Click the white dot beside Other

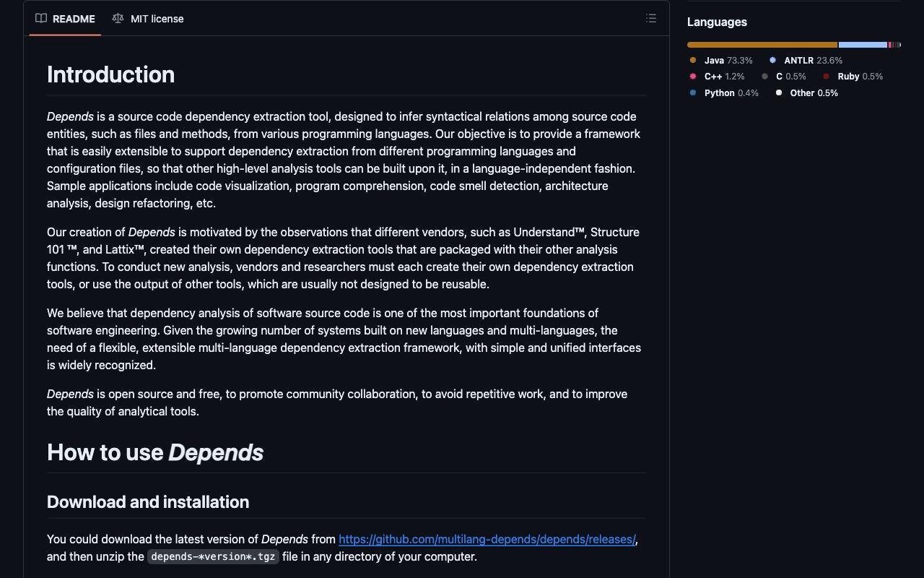[x=779, y=92]
